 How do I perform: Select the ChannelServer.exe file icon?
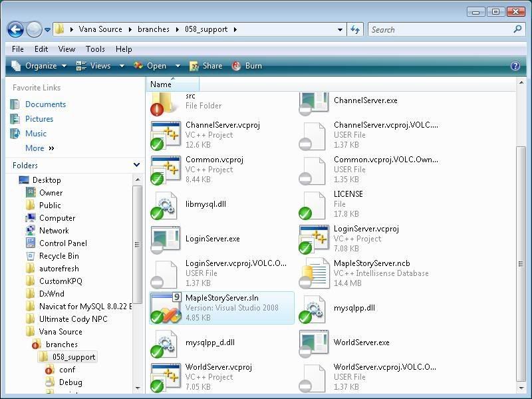pyautogui.click(x=314, y=103)
